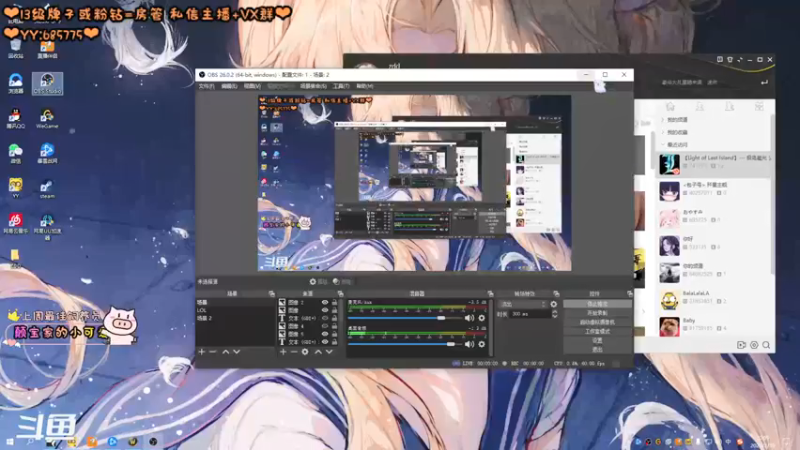Move the scene up in the Scenes list

(x=226, y=352)
